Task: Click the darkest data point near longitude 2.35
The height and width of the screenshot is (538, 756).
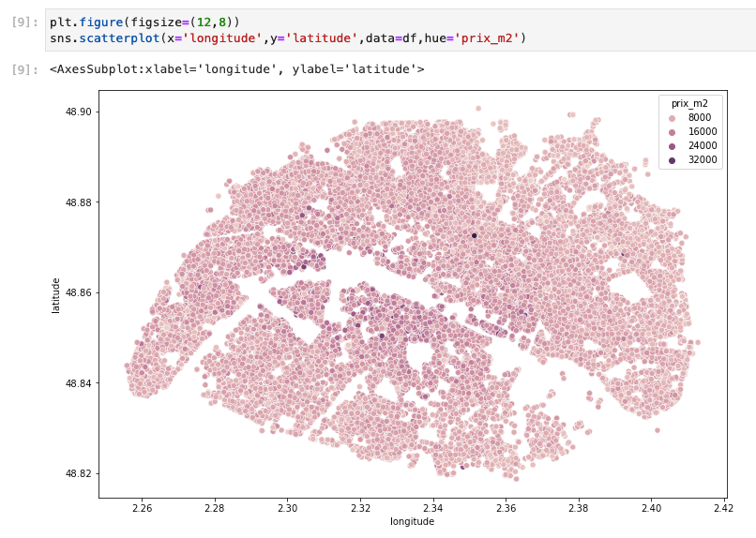Action: tap(475, 235)
